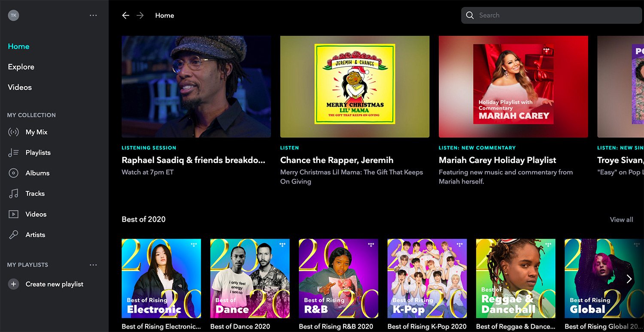Image resolution: width=644 pixels, height=332 pixels.
Task: Select the Playlists icon in My Collection
Action: 13,152
